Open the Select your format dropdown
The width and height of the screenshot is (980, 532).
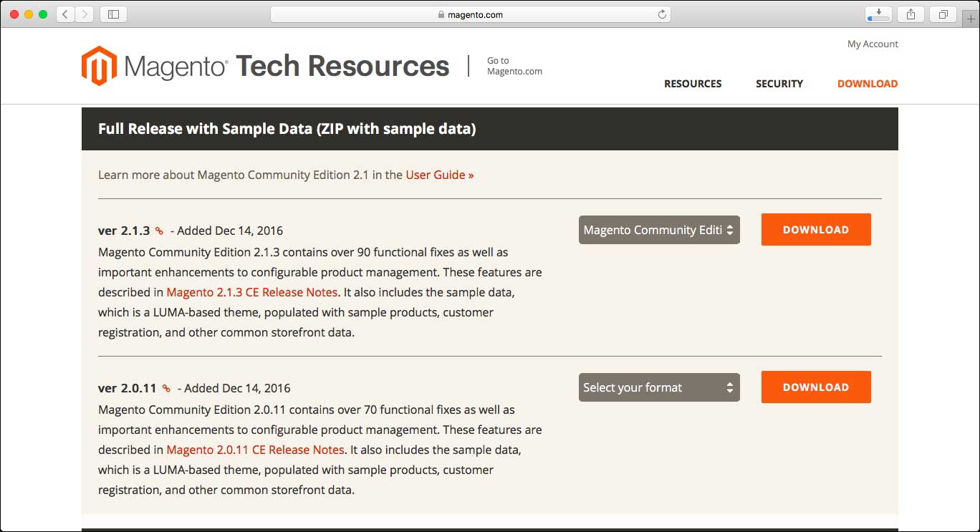(x=659, y=387)
